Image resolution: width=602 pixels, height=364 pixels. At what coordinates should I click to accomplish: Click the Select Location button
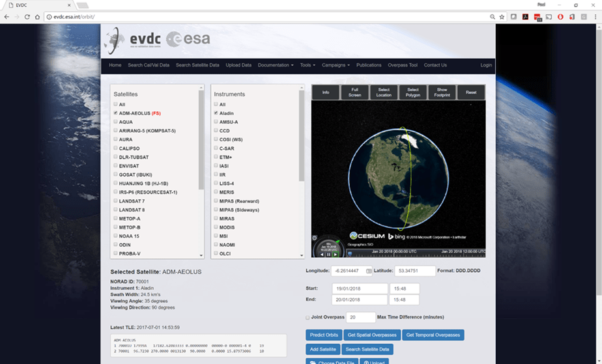pyautogui.click(x=384, y=92)
